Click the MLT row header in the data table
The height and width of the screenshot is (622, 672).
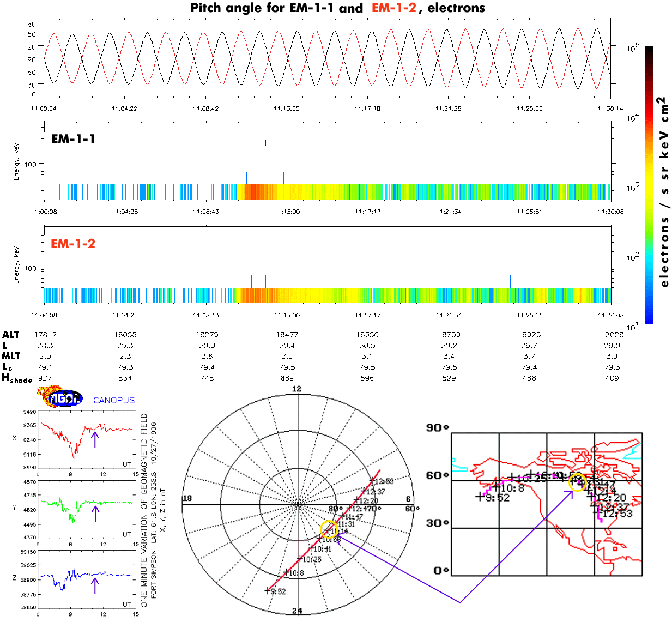click(11, 356)
